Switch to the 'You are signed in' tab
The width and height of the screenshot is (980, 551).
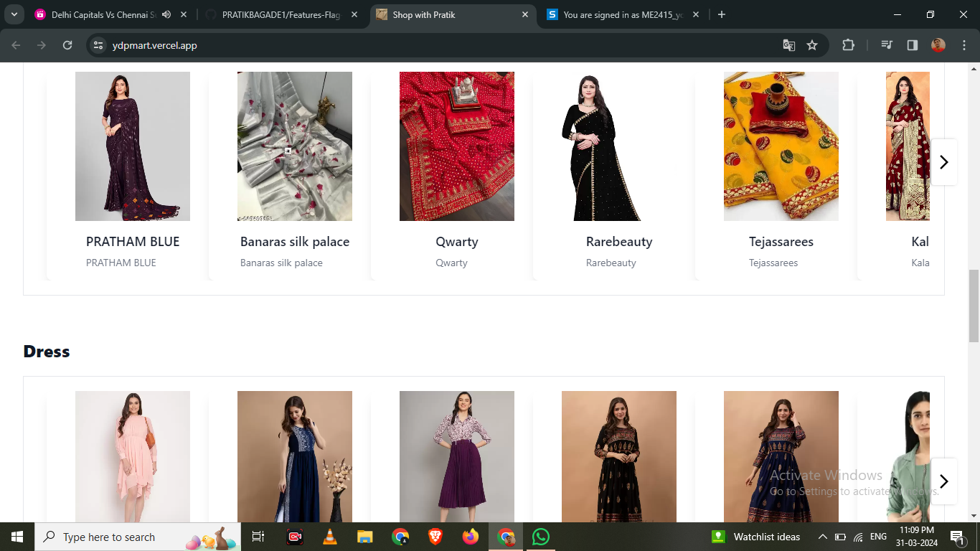click(x=622, y=14)
